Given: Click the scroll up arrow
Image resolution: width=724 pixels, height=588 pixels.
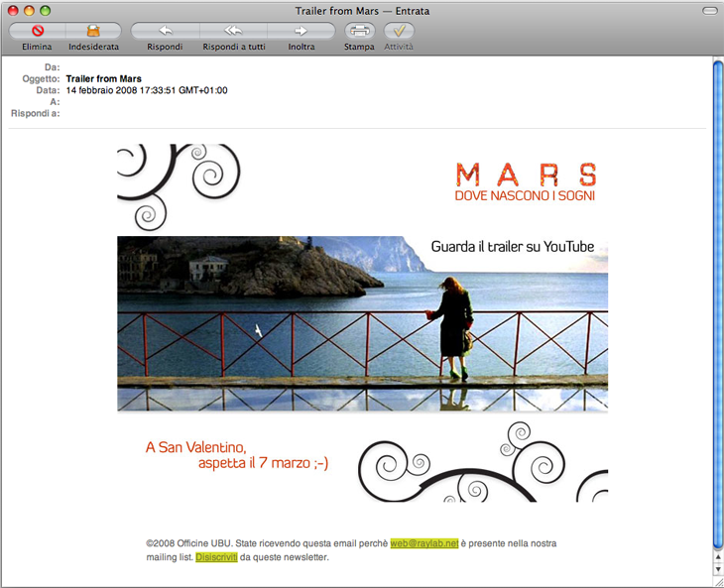Looking at the screenshot, I should (717, 556).
